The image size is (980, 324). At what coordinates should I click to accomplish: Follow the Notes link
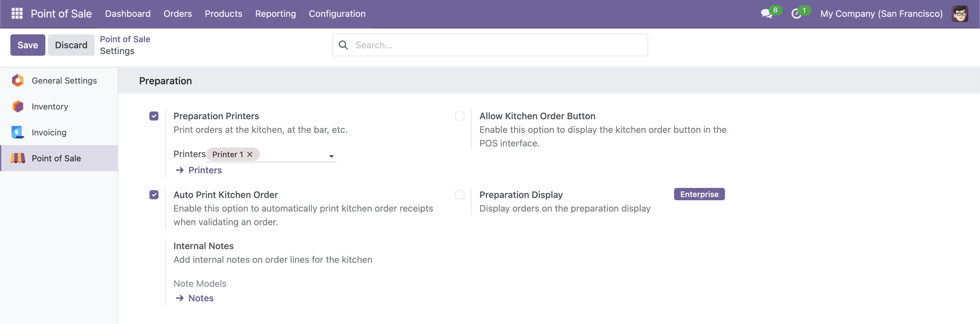(x=201, y=298)
